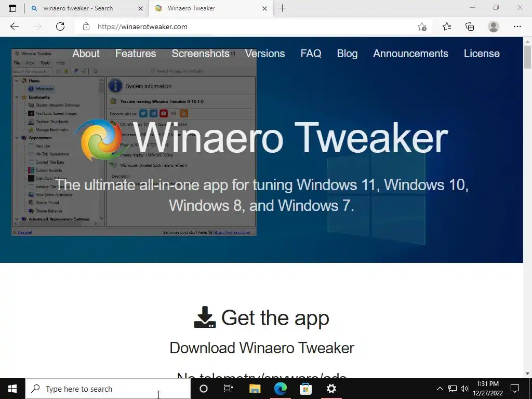
Task: Open File Explorer from taskbar
Action: coord(255,389)
